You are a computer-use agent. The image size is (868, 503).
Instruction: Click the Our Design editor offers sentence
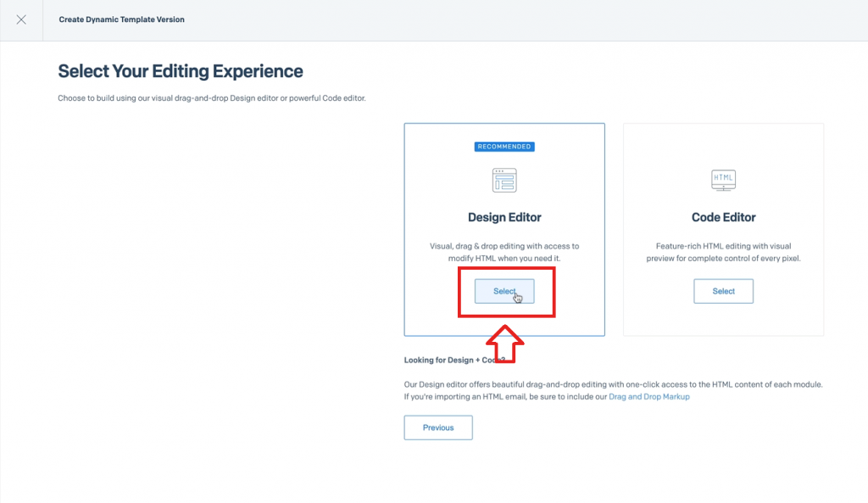point(614,384)
